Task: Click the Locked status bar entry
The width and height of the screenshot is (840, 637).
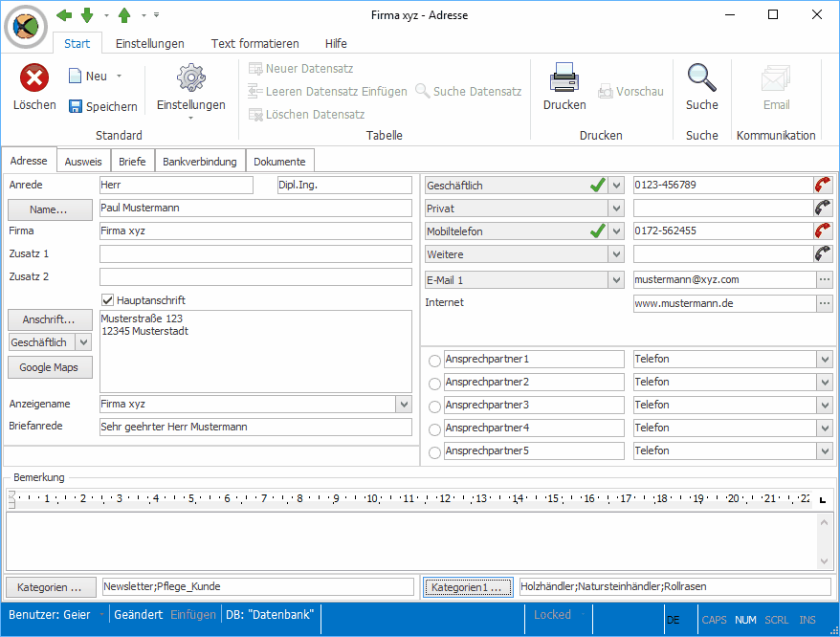Action: coord(552,614)
